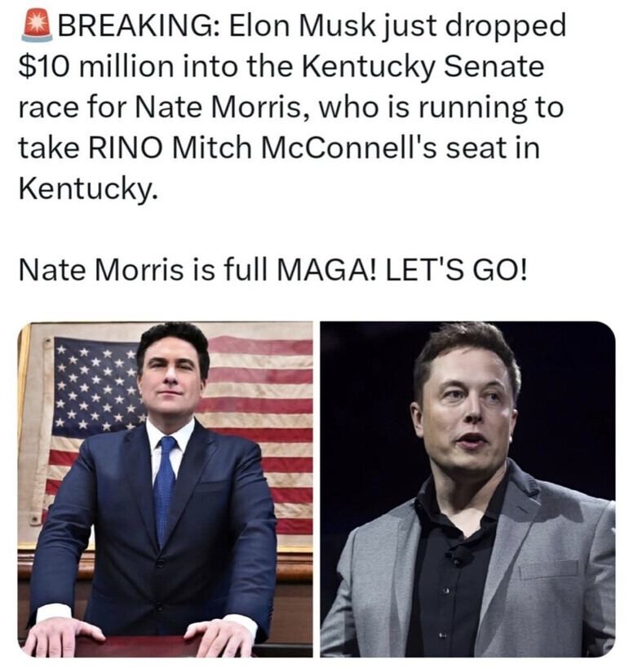Click the word BREAKING in the post

coord(134,26)
